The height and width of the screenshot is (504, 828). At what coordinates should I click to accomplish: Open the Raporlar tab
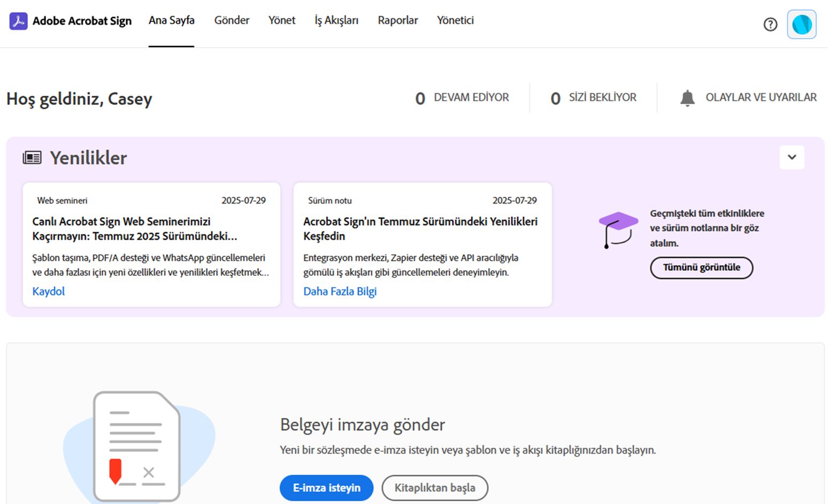point(398,20)
